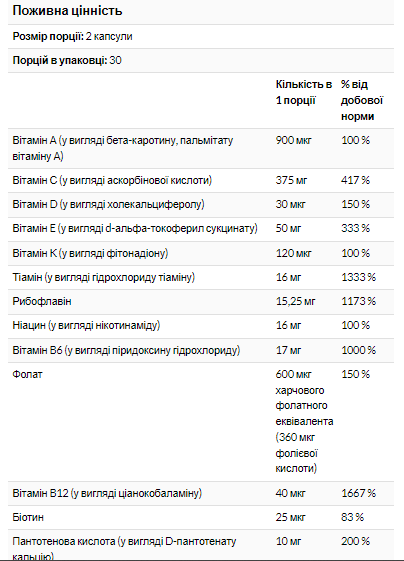Select the Розмір порції row
Screen dimensions: 404x561
point(201,36)
